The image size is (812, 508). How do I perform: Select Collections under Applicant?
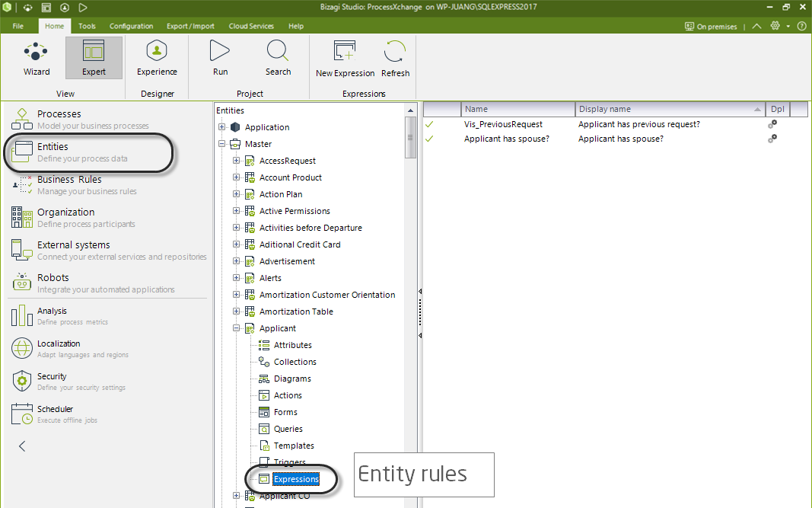click(x=295, y=362)
